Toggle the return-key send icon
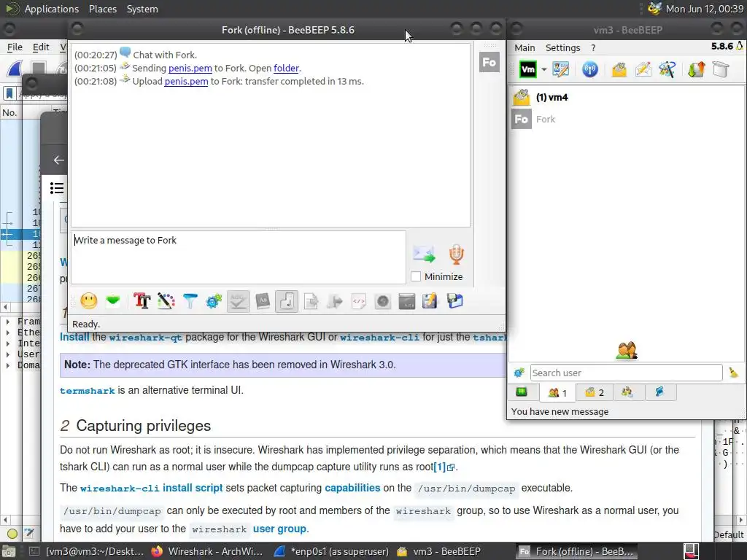This screenshot has width=747, height=560. click(x=287, y=301)
